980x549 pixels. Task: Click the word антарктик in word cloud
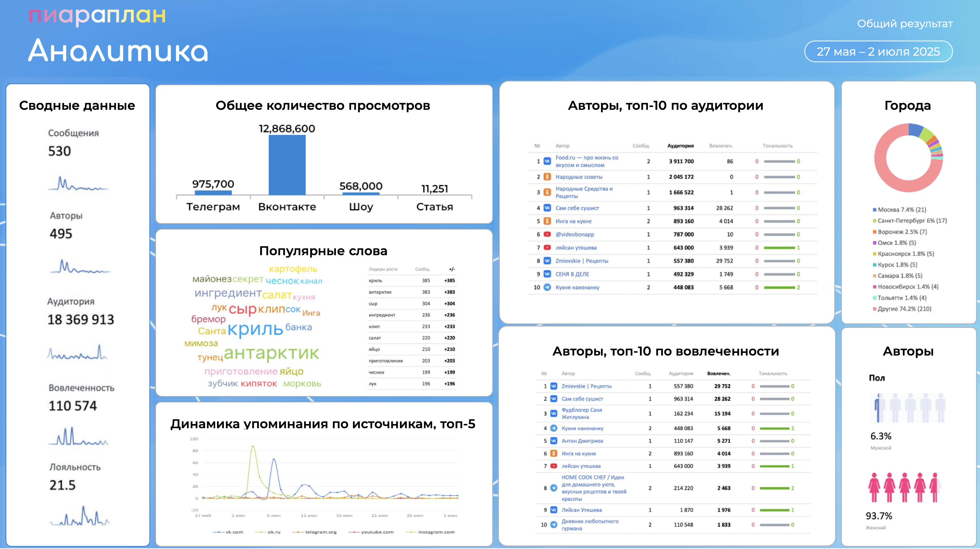tap(271, 354)
